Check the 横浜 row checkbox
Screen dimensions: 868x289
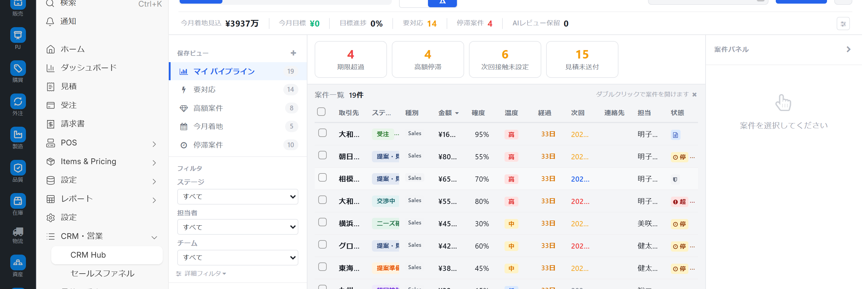(322, 222)
